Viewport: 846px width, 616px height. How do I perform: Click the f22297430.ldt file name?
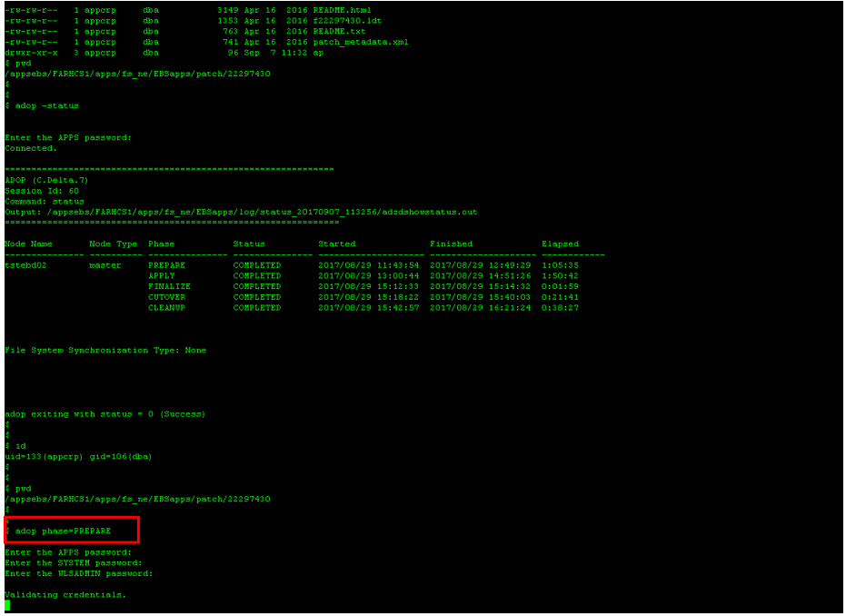347,21
